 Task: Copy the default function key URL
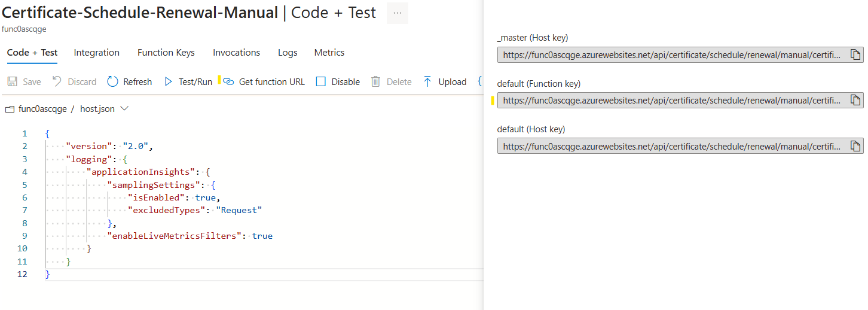tap(855, 101)
